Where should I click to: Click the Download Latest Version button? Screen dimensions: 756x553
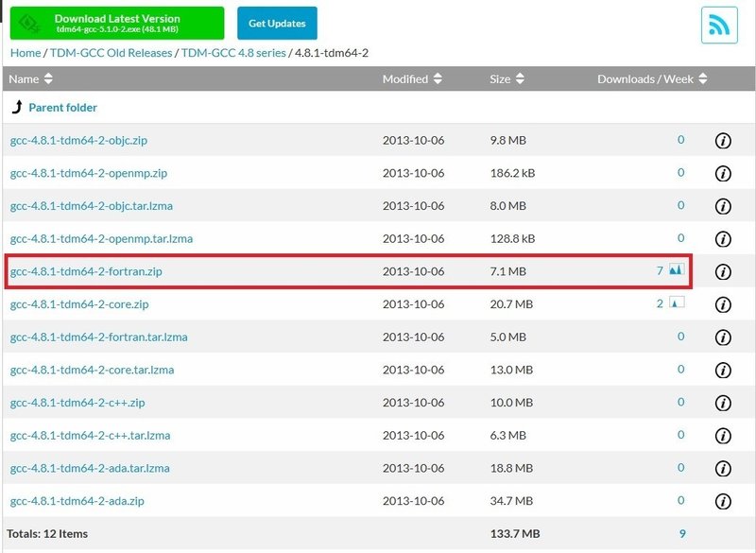click(117, 23)
